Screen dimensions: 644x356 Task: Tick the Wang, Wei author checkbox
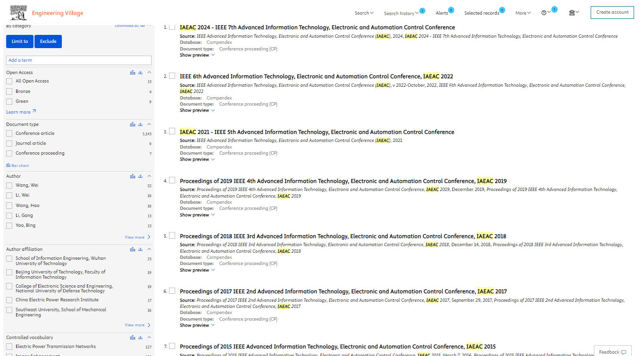click(9, 185)
